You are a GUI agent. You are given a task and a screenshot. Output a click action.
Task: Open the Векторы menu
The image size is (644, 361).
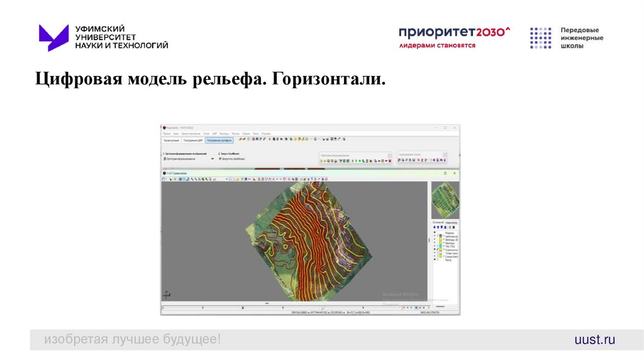click(x=225, y=133)
